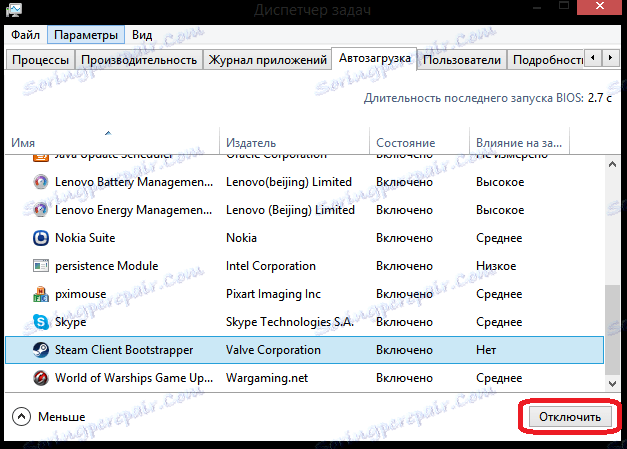The width and height of the screenshot is (627, 449).
Task: Switch to the Процессы tab
Action: pyautogui.click(x=40, y=60)
